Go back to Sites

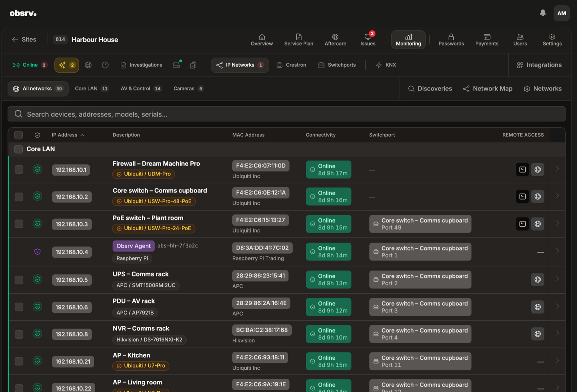tap(24, 40)
